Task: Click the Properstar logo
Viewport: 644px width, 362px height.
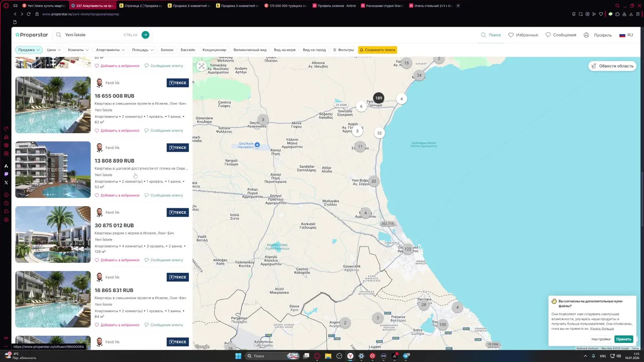Action: [31, 35]
